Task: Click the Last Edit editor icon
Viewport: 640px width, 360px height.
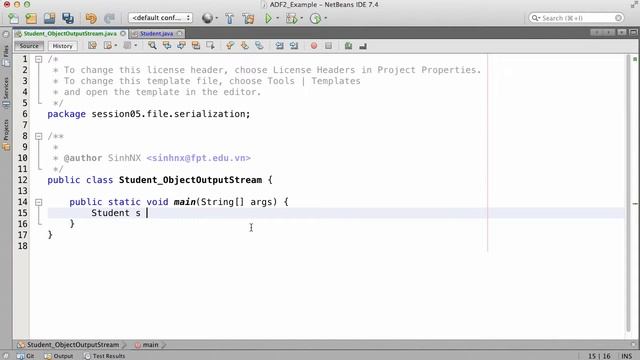Action: coord(92,46)
